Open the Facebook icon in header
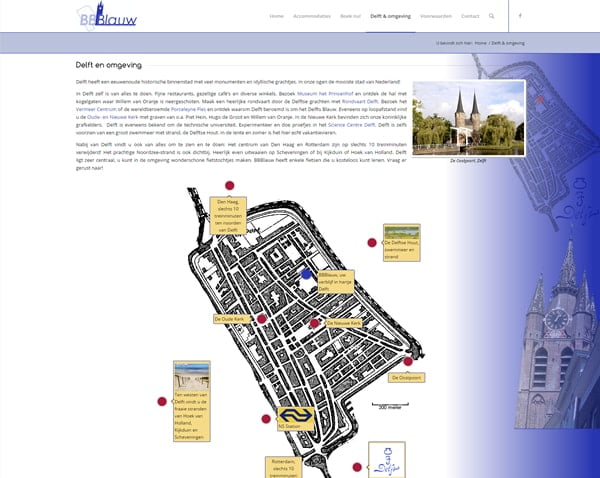 [x=520, y=17]
